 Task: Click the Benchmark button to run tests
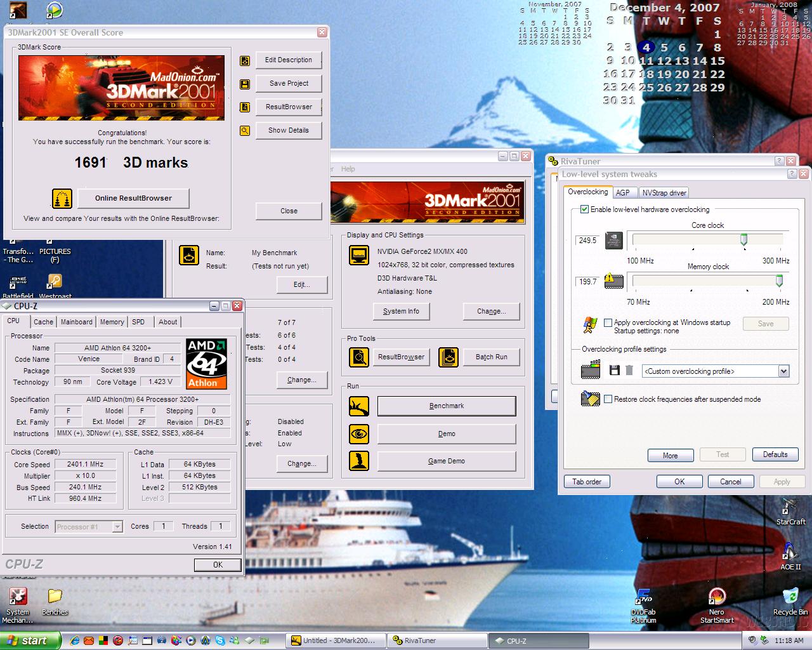[447, 406]
